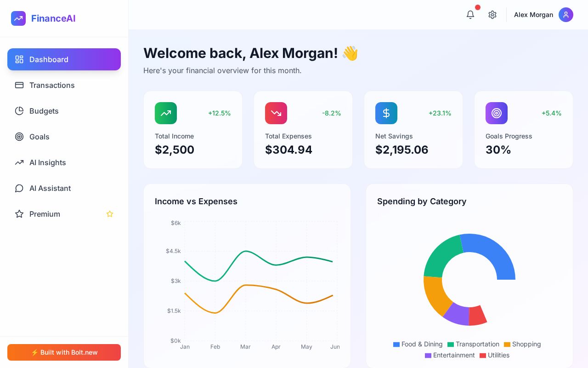Viewport: 588px width, 368px height.
Task: Click the FinanceAI brand name
Action: pos(53,18)
